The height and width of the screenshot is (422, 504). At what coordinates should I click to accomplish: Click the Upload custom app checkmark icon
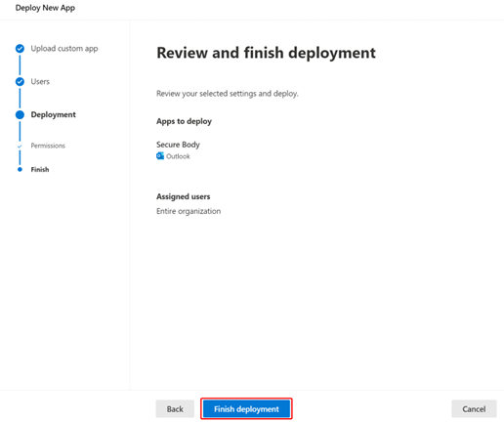tap(20, 49)
